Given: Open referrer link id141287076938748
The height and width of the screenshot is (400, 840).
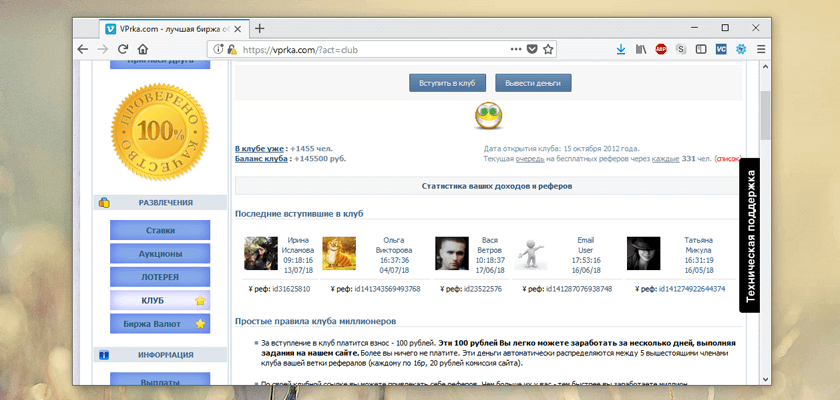Looking at the screenshot, I should point(579,289).
